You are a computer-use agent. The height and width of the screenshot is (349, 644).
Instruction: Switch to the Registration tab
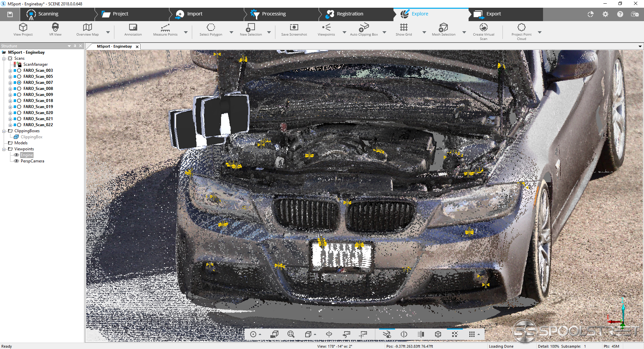(357, 14)
